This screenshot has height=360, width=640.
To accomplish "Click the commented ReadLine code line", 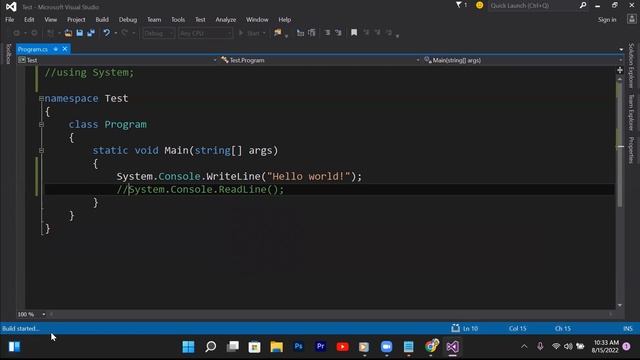I will click(x=200, y=189).
